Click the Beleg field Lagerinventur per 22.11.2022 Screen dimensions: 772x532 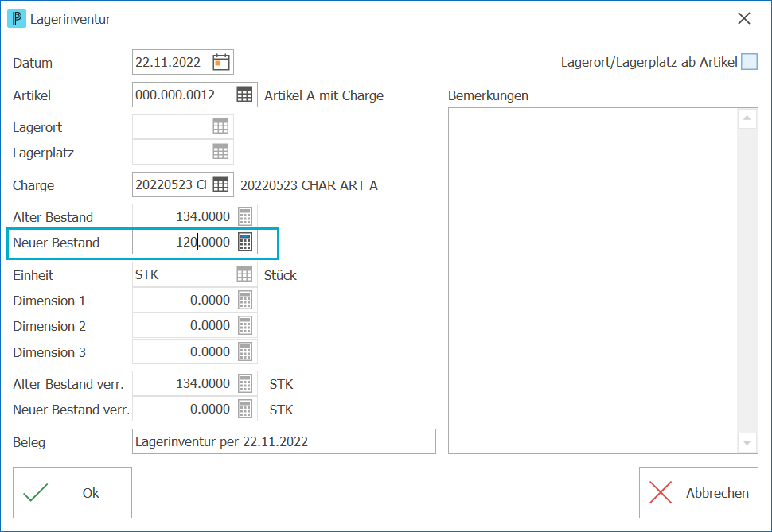pyautogui.click(x=284, y=441)
